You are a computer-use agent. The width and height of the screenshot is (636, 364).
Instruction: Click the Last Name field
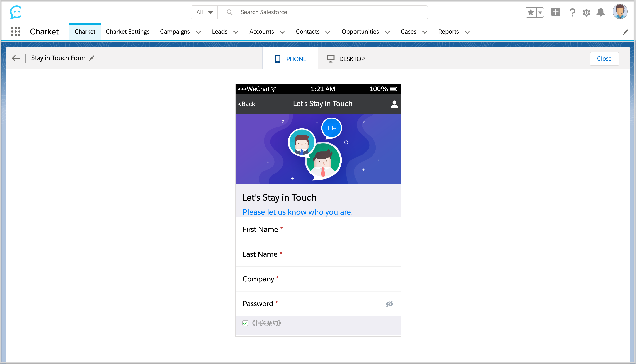point(318,254)
